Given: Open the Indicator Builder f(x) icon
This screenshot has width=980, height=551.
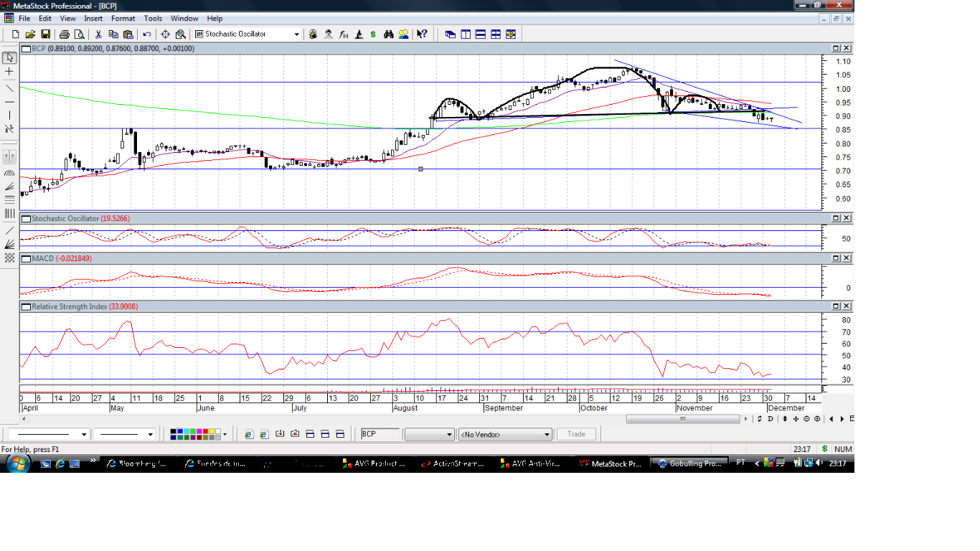Looking at the screenshot, I should tap(343, 34).
